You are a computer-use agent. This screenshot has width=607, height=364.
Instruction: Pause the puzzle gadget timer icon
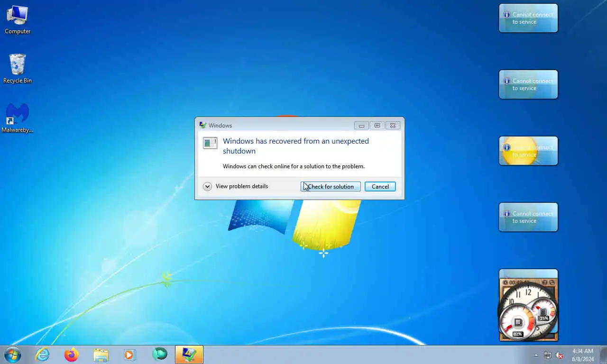pyautogui.click(x=506, y=282)
